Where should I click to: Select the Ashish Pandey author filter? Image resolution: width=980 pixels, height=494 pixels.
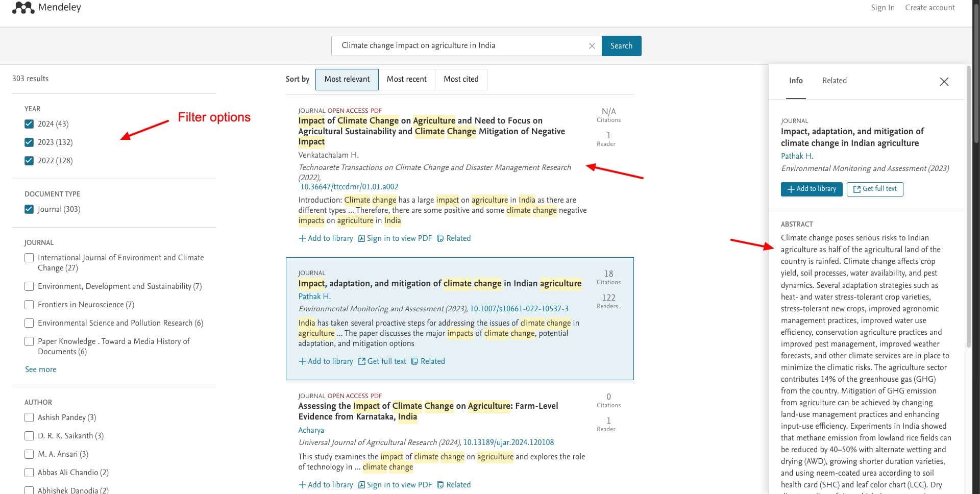pyautogui.click(x=29, y=417)
